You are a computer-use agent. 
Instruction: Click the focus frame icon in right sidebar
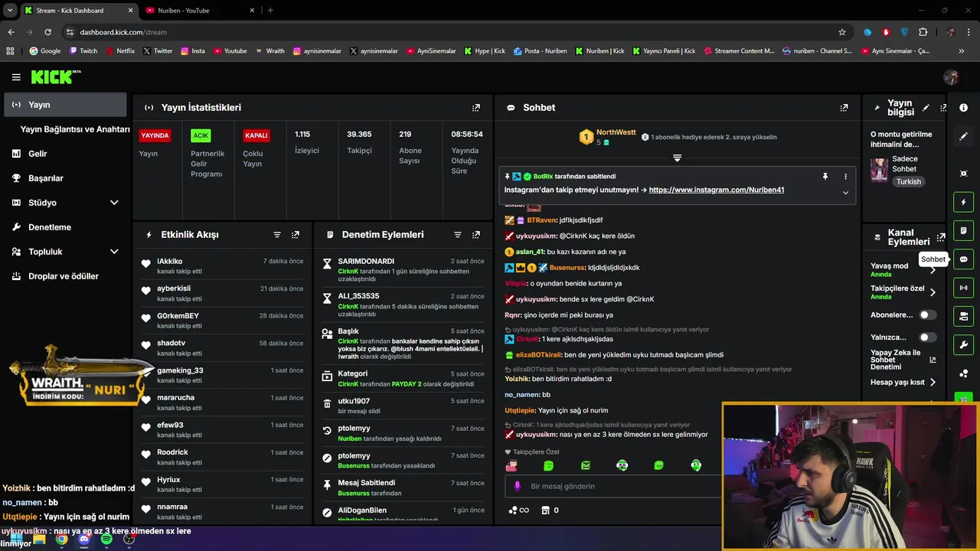(964, 174)
